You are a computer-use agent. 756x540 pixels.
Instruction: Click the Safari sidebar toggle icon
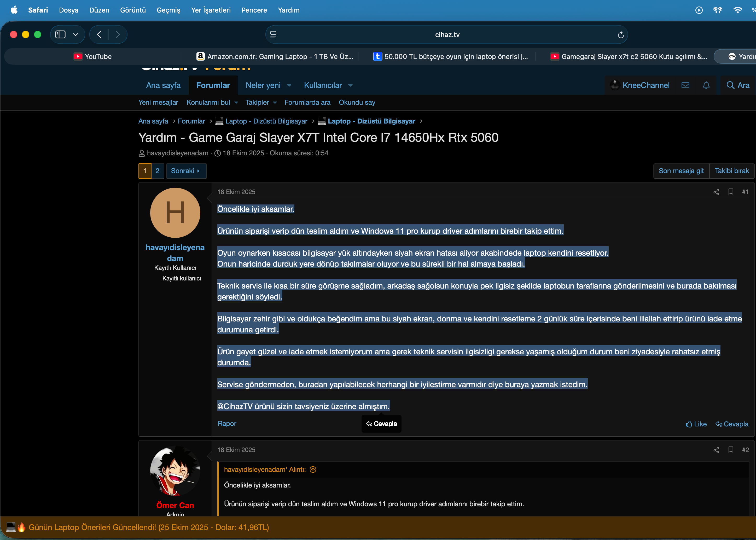click(60, 34)
